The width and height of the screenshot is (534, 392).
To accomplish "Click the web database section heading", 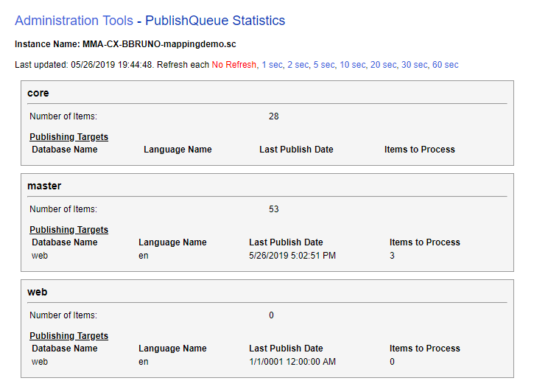I will pos(37,293).
